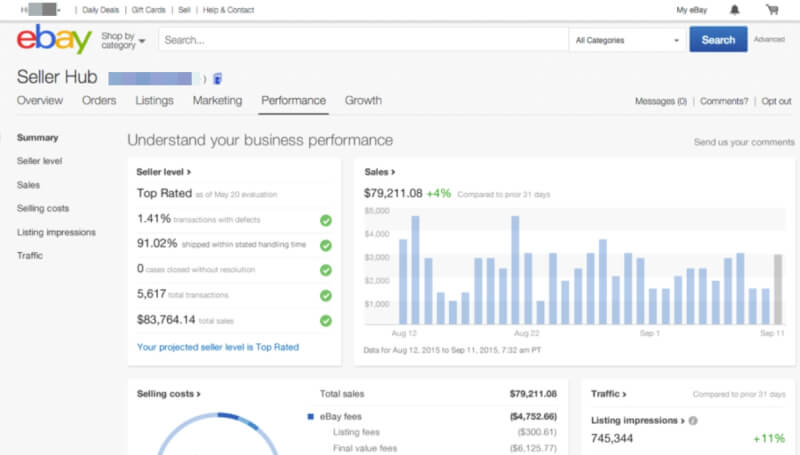Click the Final value fees row label
This screenshot has height=455, width=800.
tap(365, 448)
